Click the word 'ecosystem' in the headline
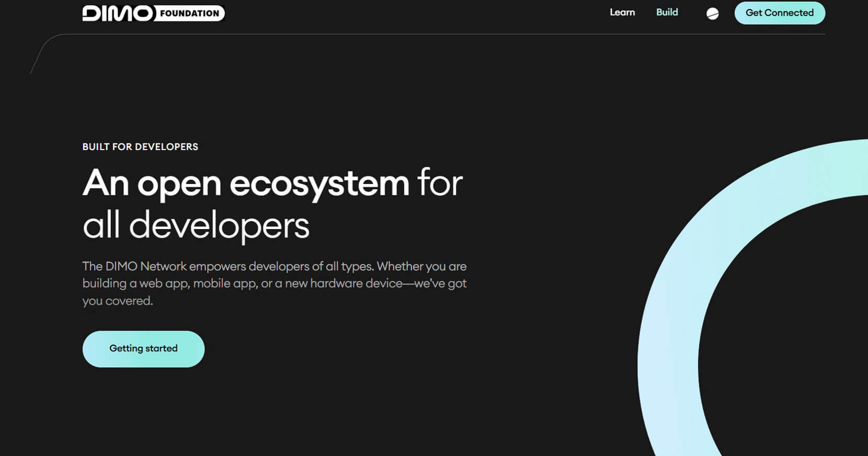Screen dimensions: 868x456 (x=319, y=184)
